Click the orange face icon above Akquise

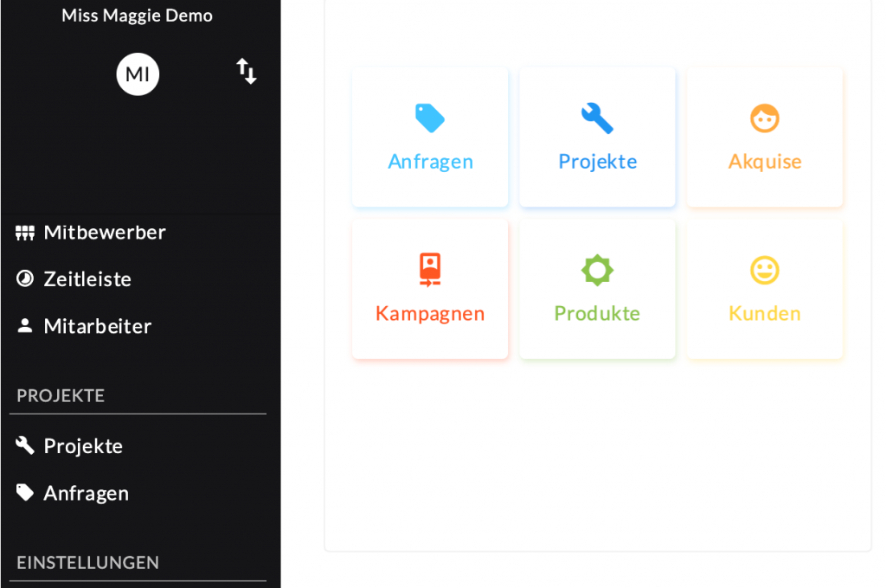coord(765,118)
